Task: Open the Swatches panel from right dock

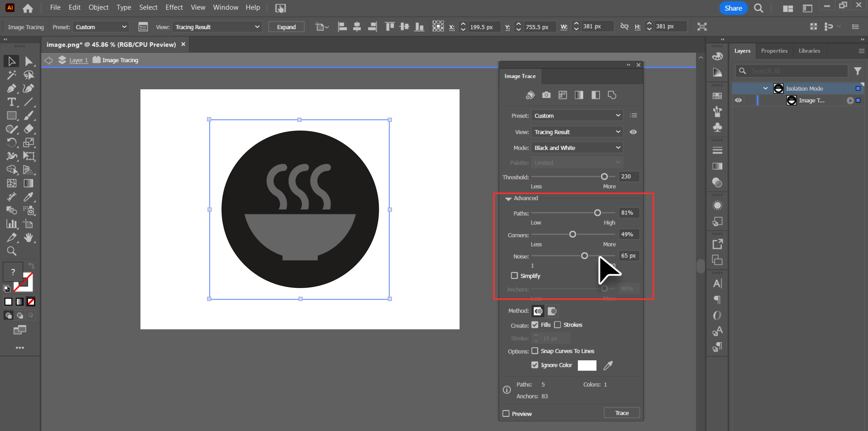Action: [x=717, y=96]
